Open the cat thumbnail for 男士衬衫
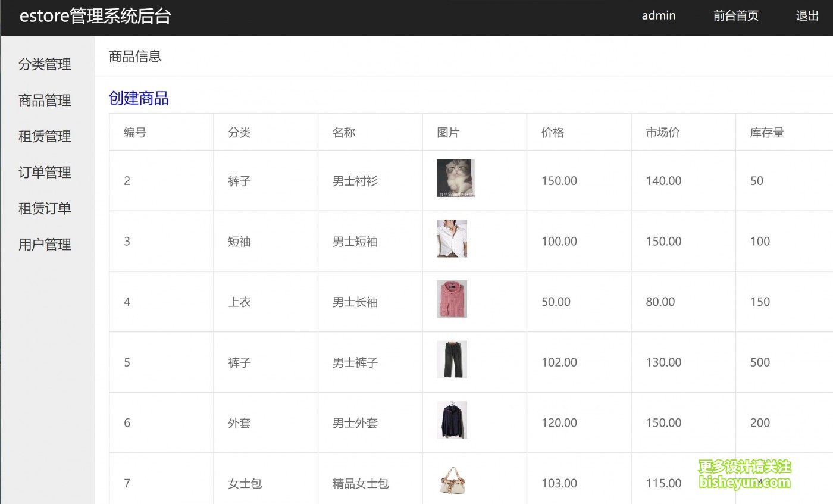This screenshot has width=833, height=504. (456, 178)
